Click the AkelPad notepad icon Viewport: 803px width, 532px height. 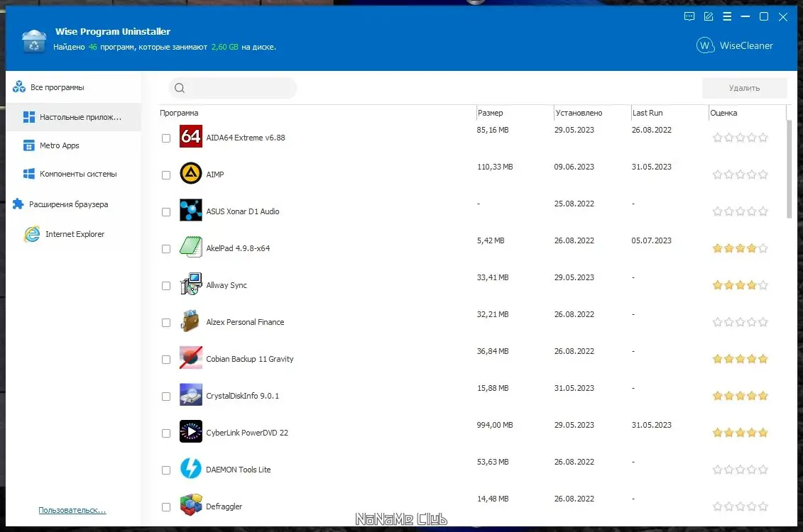[x=190, y=247]
